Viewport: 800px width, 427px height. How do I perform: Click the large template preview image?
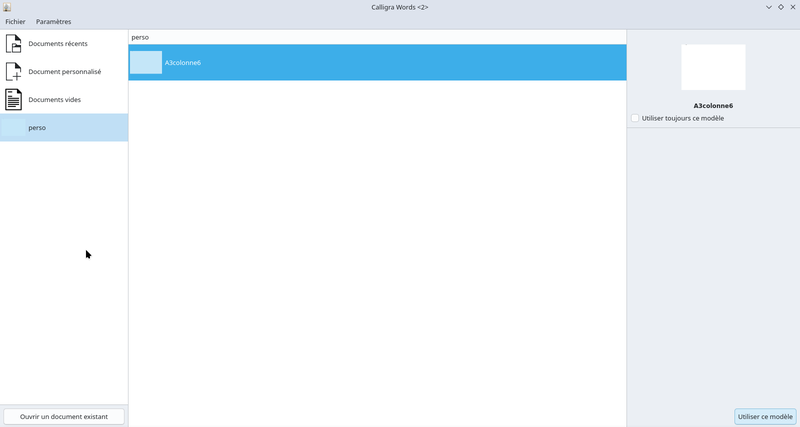pos(713,67)
